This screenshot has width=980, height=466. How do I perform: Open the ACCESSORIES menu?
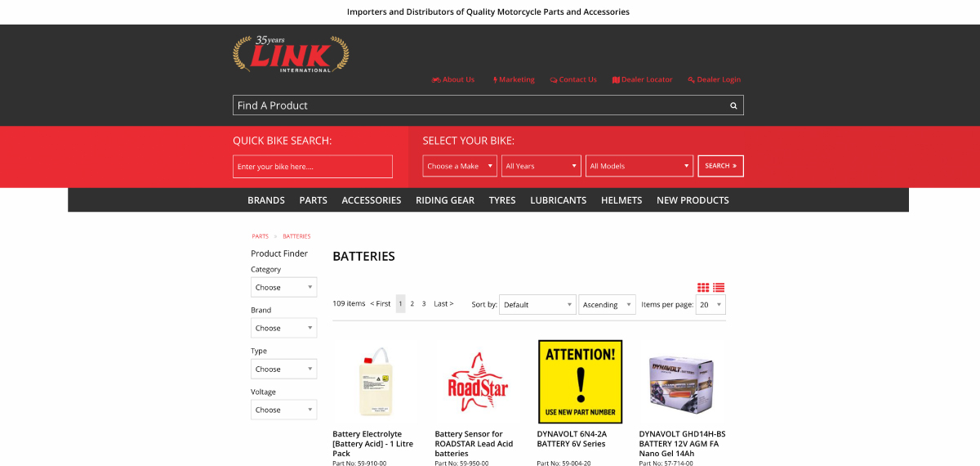coord(372,200)
